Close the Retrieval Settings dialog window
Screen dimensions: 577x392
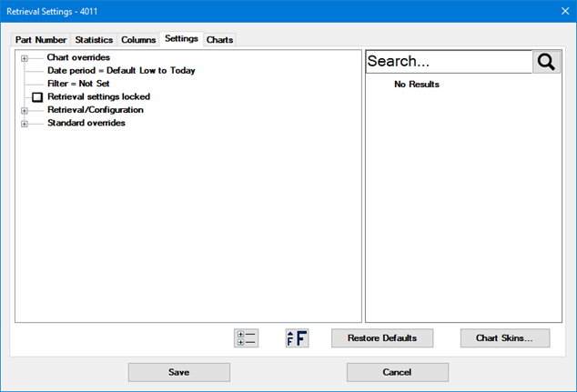pyautogui.click(x=560, y=12)
